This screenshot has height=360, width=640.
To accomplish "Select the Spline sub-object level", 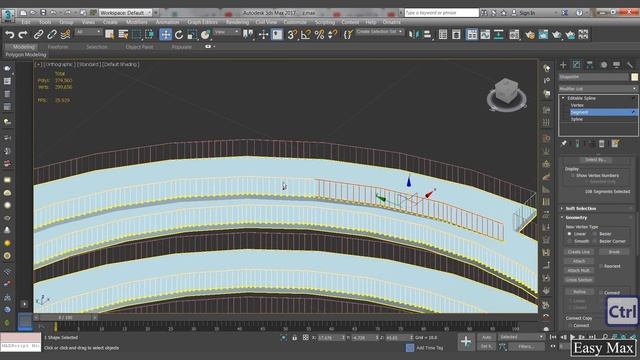I will (576, 119).
